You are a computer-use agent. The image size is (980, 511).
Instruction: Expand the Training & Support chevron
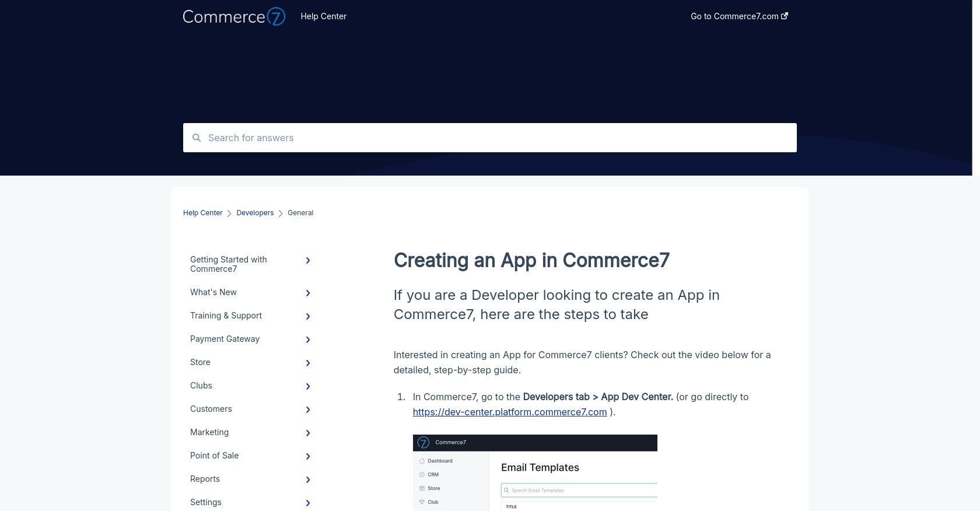(308, 316)
